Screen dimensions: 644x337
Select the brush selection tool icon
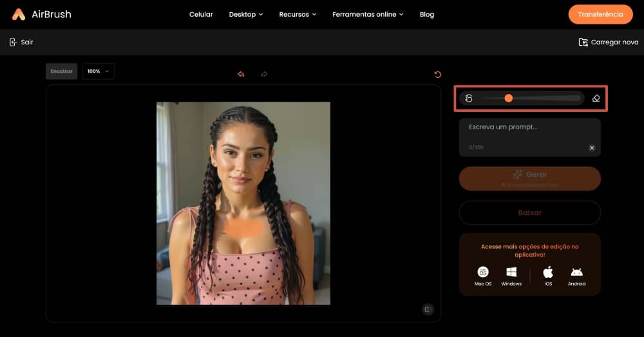[469, 98]
